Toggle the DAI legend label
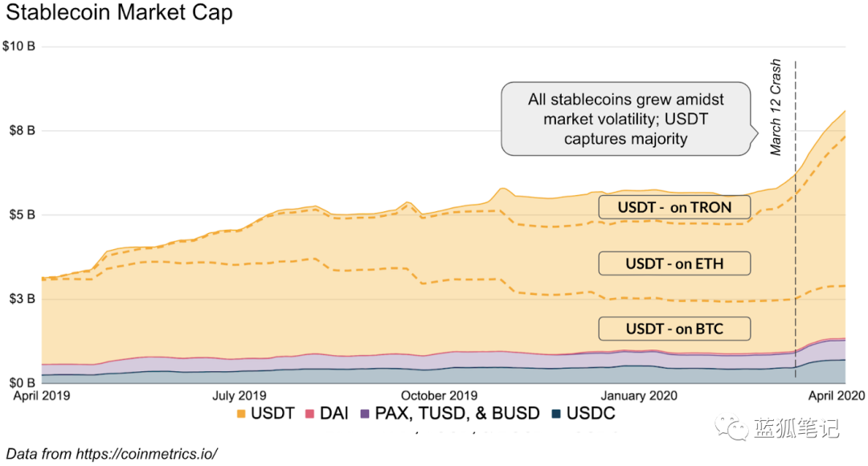Viewport: 868px width, 466px height. 334,415
